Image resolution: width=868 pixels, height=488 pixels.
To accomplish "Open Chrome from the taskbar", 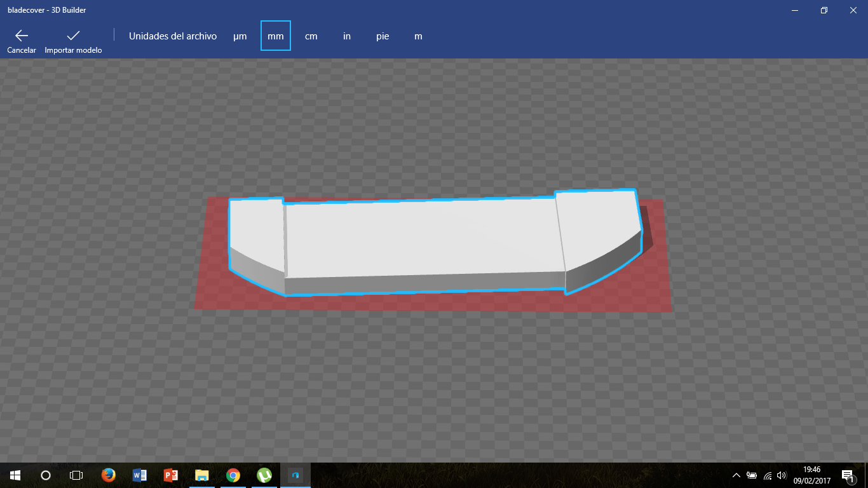I will point(233,475).
